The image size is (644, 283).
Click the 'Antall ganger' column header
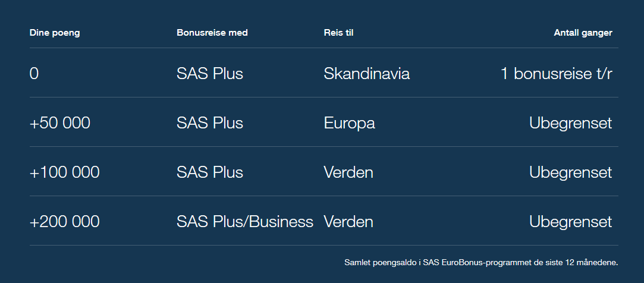pyautogui.click(x=583, y=33)
